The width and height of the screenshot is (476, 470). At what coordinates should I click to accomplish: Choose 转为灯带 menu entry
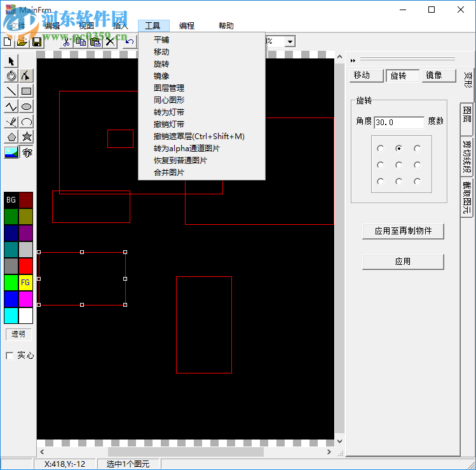201,112
